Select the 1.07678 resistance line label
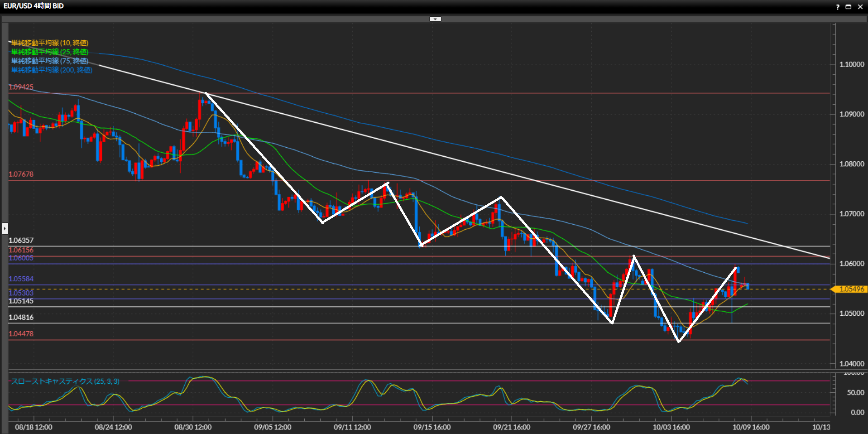This screenshot has height=434, width=868. pos(21,174)
